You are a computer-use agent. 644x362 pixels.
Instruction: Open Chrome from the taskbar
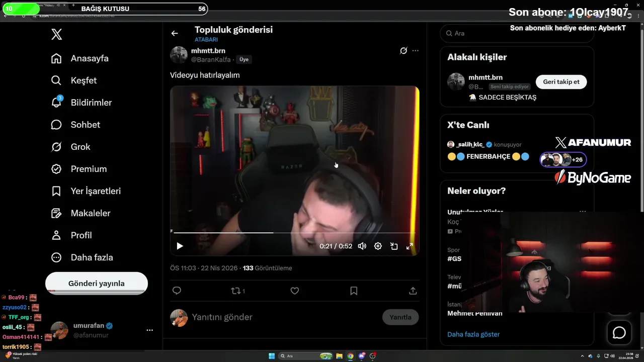point(351,356)
